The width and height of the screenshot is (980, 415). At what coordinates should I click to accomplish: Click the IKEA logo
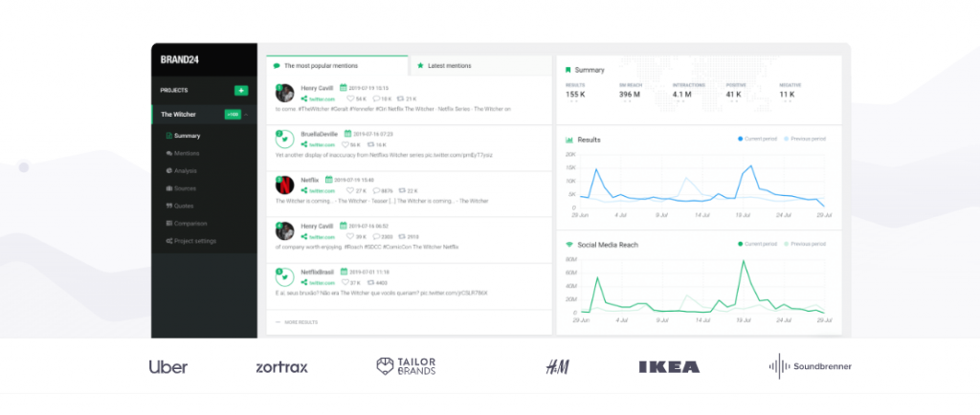click(669, 367)
